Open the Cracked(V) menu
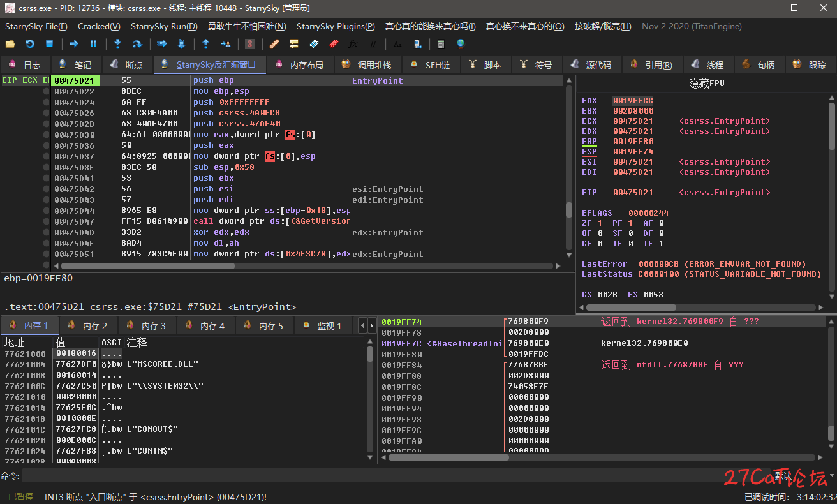Image resolution: width=837 pixels, height=504 pixels. click(x=99, y=26)
